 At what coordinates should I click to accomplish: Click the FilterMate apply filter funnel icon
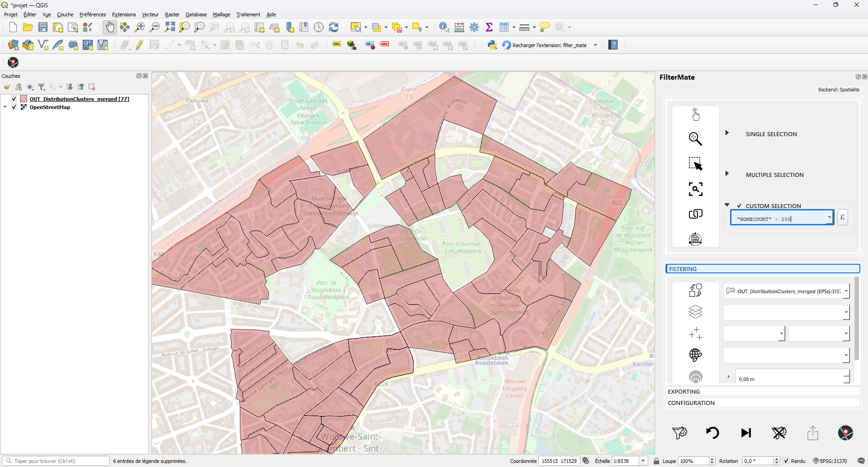tap(679, 433)
